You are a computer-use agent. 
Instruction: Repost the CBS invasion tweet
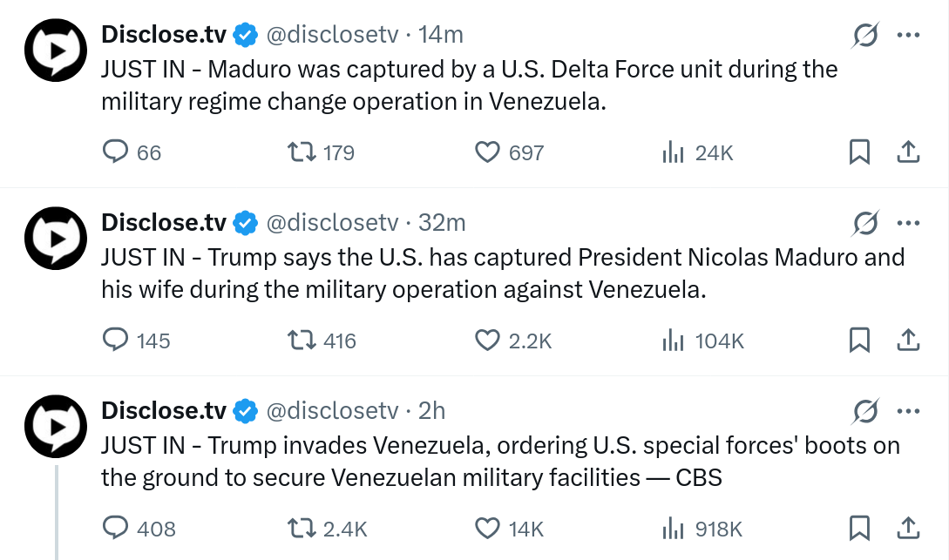(301, 528)
